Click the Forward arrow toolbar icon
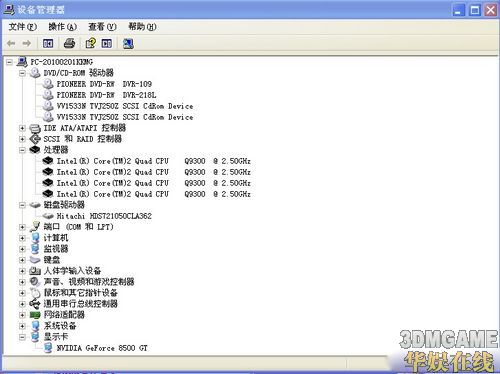This screenshot has height=374, width=500. tap(27, 43)
